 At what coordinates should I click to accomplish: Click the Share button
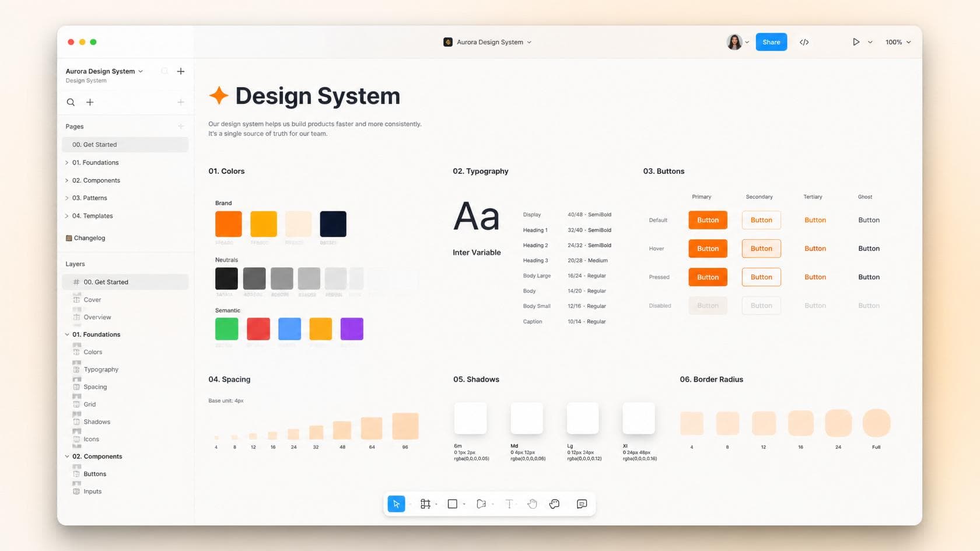click(771, 42)
